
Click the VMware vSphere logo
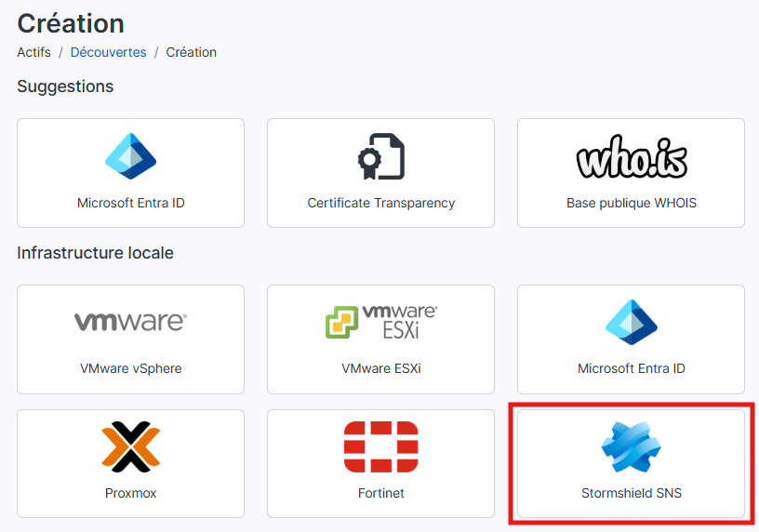pyautogui.click(x=131, y=322)
